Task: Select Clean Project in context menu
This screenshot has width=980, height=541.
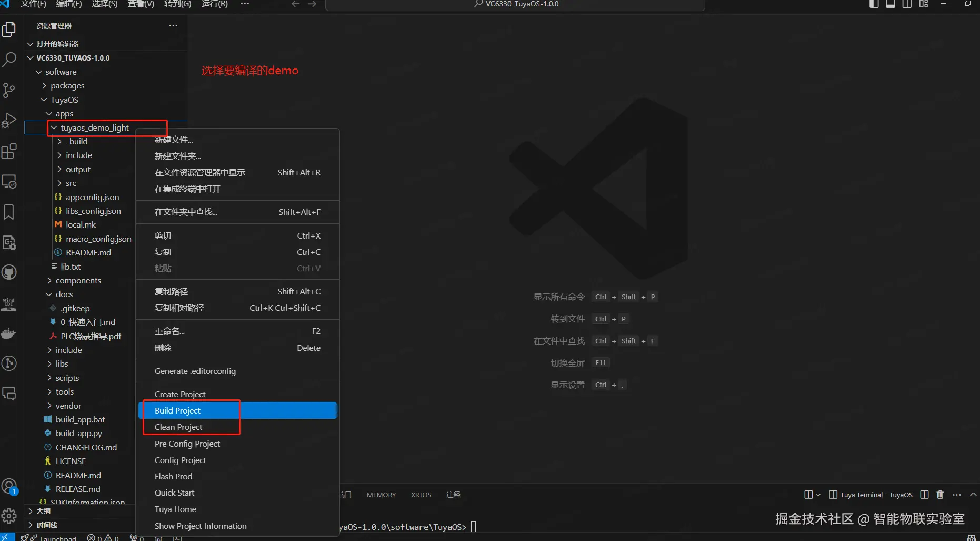Action: click(x=238, y=427)
